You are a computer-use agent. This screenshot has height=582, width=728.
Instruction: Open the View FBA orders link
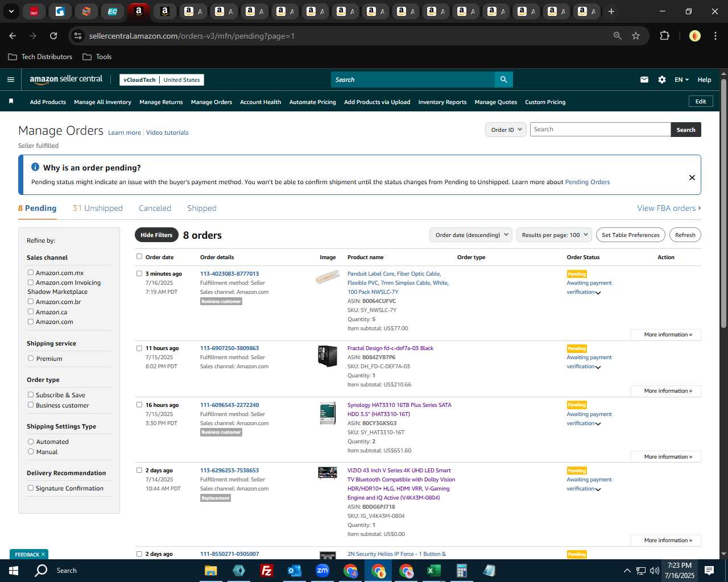click(x=669, y=208)
